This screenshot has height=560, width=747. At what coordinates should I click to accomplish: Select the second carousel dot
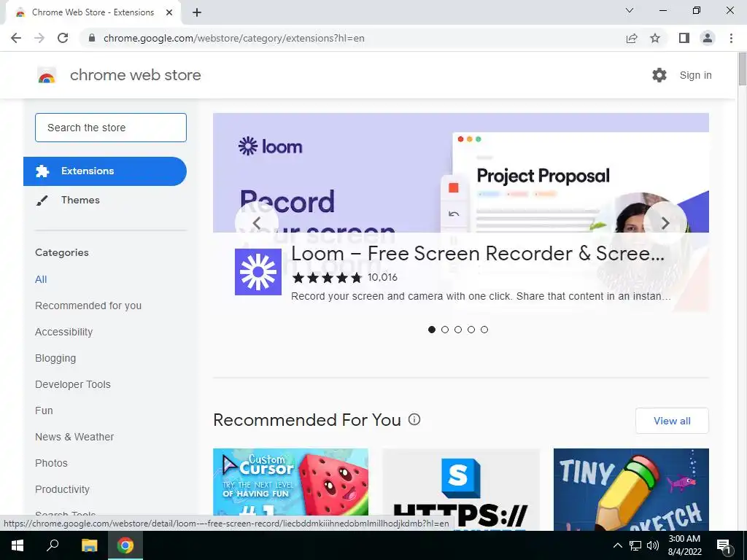pos(445,330)
